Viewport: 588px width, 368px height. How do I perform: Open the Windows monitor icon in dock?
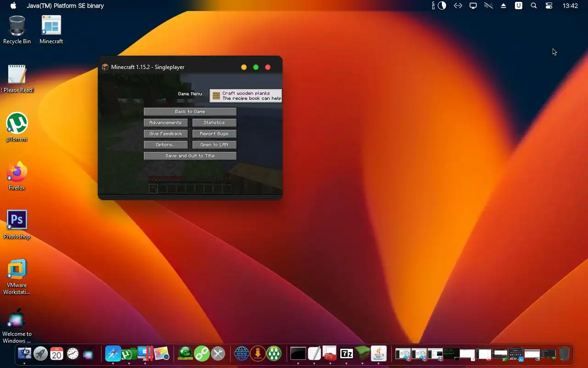(x=145, y=354)
